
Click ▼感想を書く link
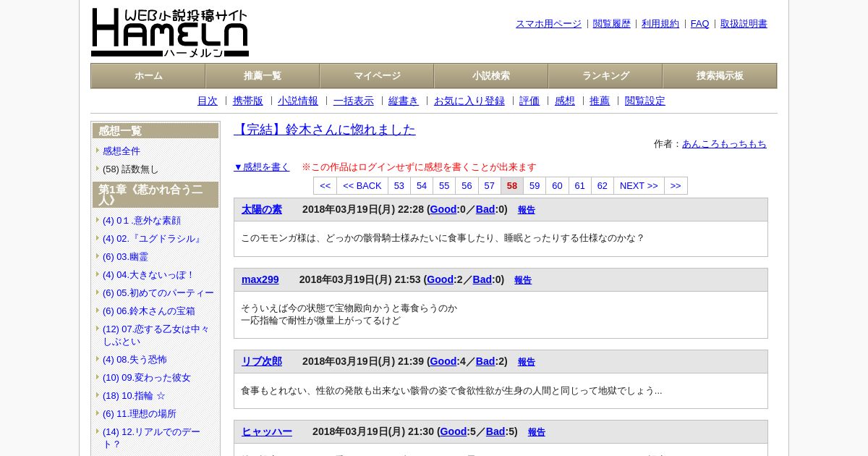(262, 167)
